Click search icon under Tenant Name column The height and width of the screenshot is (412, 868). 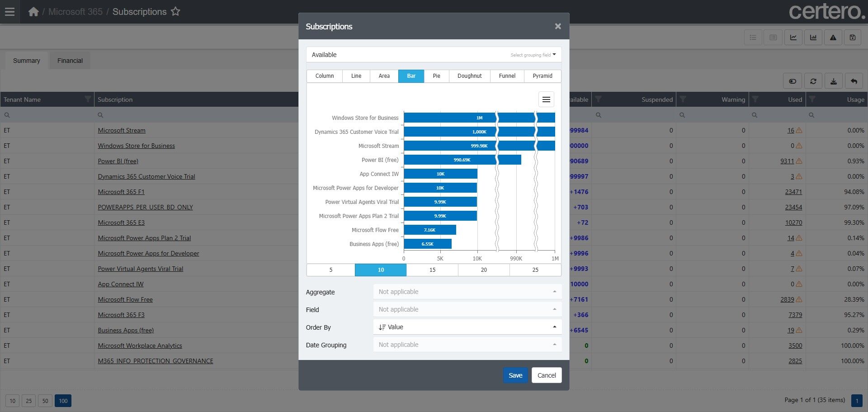(7, 115)
